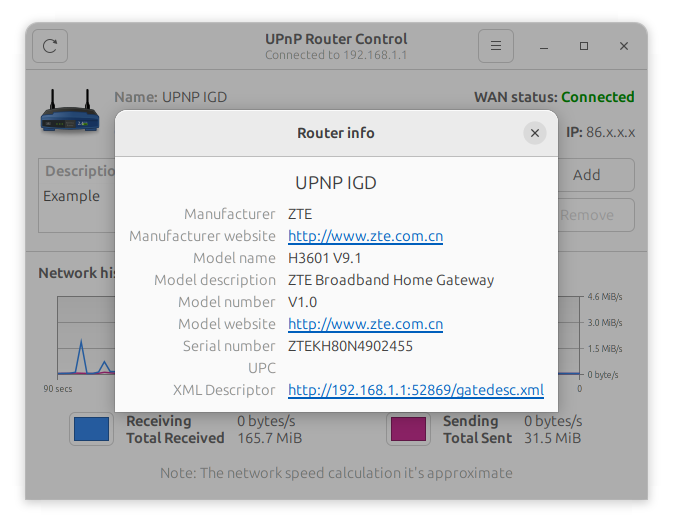The height and width of the screenshot is (528, 673).
Task: Click the Remove button
Action: tap(596, 215)
